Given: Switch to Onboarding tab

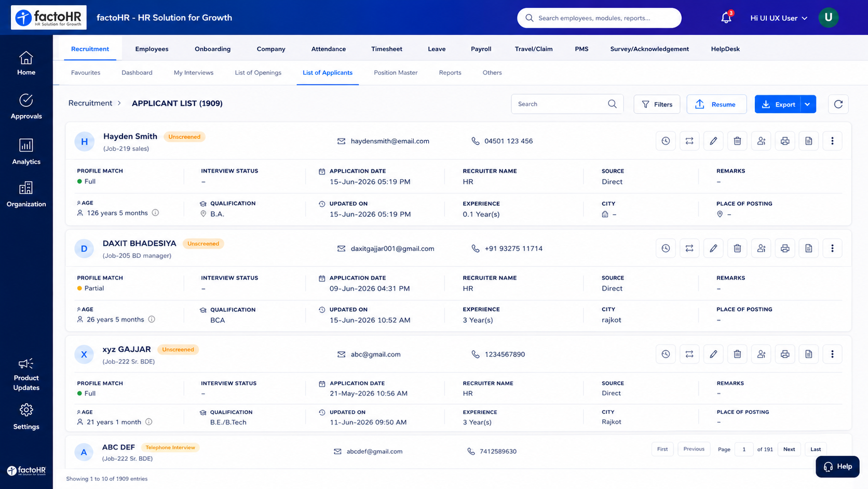Looking at the screenshot, I should (x=212, y=49).
